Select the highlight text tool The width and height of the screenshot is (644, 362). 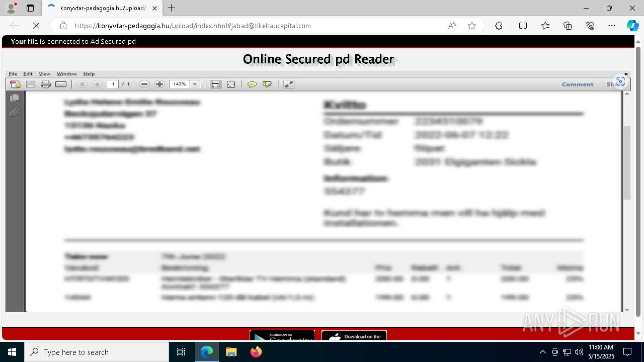tap(267, 84)
